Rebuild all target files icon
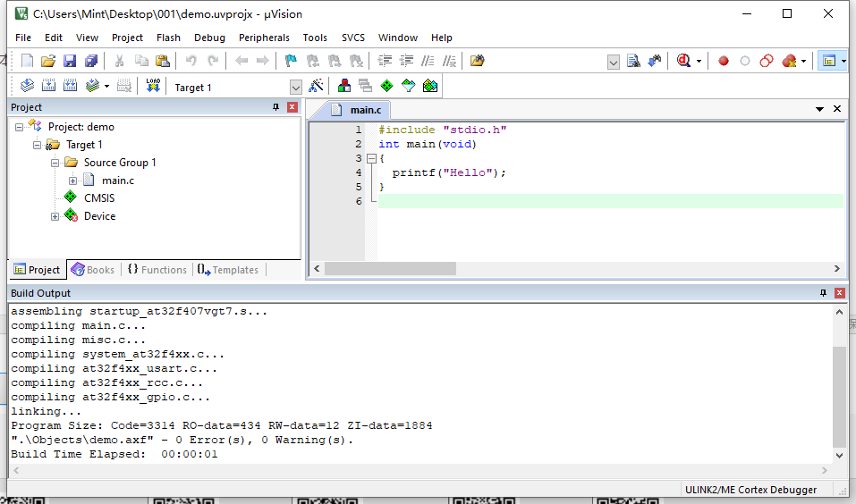This screenshot has width=856, height=504. (x=70, y=86)
